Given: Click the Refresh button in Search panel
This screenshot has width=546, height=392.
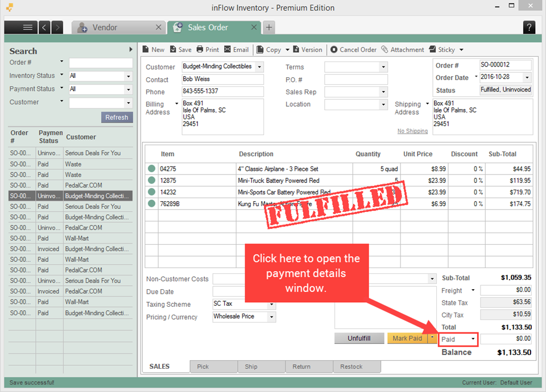Looking at the screenshot, I should pos(117,117).
